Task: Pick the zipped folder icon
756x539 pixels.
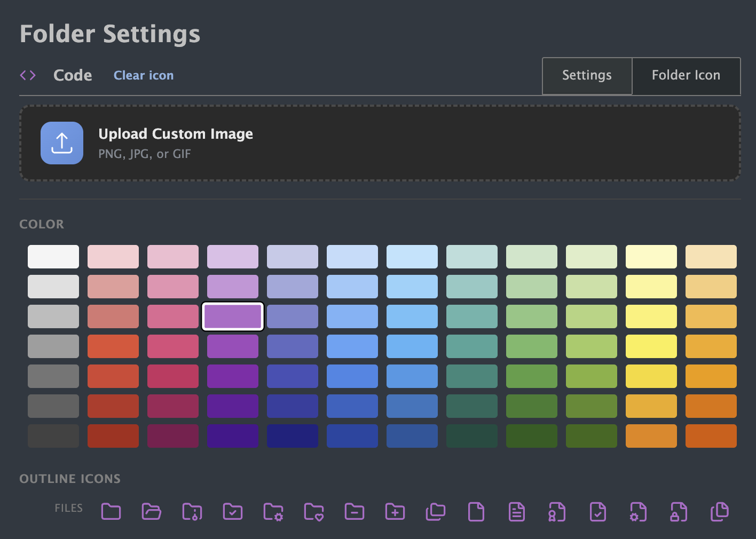Action: click(x=192, y=512)
